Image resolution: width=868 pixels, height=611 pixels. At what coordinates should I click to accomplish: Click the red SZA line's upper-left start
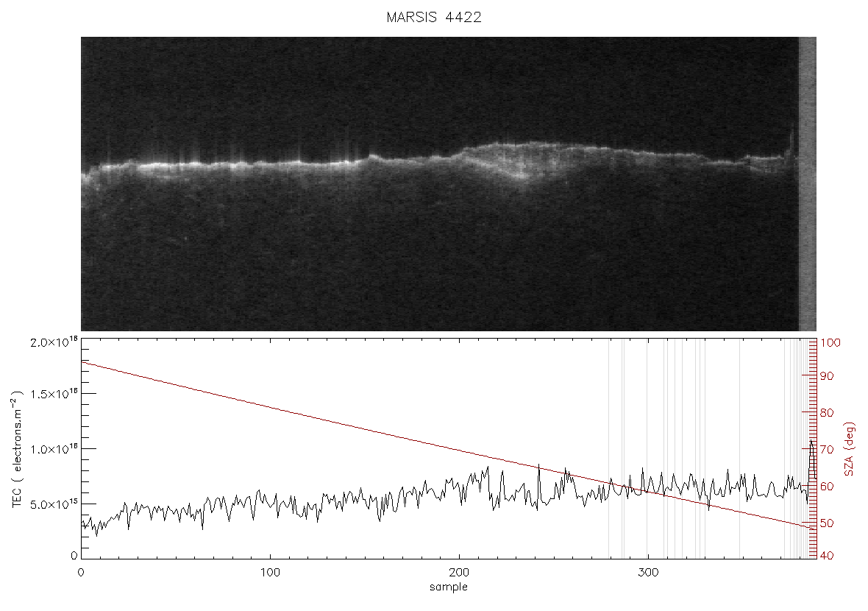(82, 362)
